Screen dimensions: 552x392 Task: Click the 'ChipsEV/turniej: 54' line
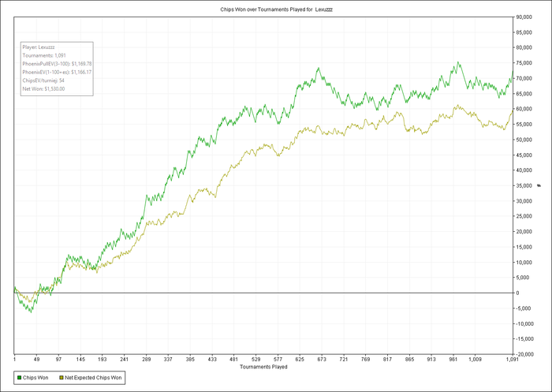[43, 80]
